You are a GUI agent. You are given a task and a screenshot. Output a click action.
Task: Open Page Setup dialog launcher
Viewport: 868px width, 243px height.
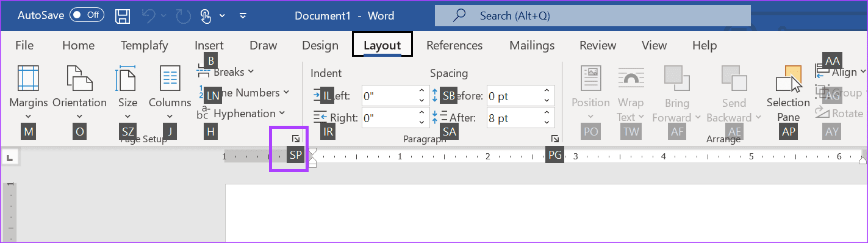click(296, 139)
